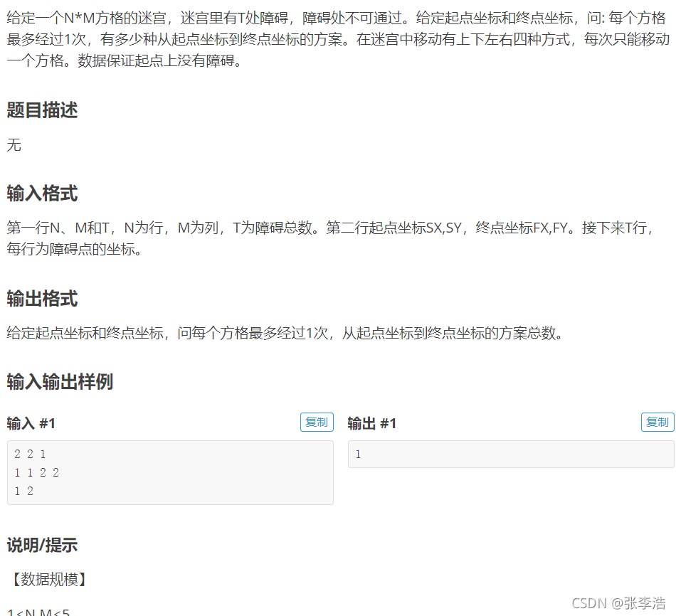Select the 输出格式 section heading
676x616 pixels.
pyautogui.click(x=42, y=299)
